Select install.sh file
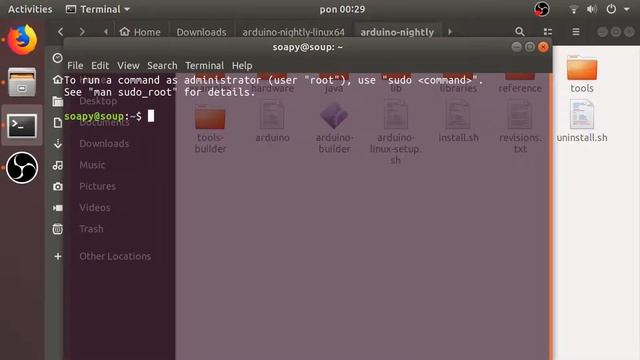This screenshot has height=360, width=640. click(458, 122)
